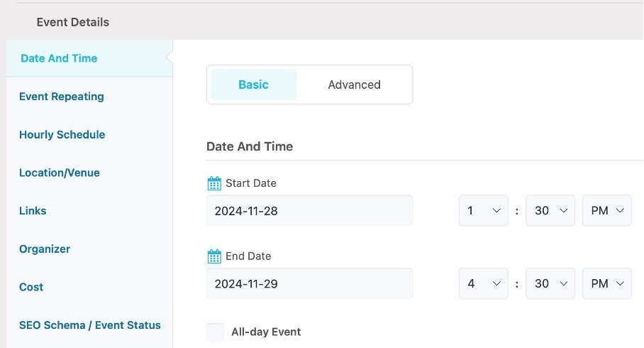This screenshot has height=348, width=644.
Task: Click the Start Date calendar icon
Action: click(x=214, y=183)
